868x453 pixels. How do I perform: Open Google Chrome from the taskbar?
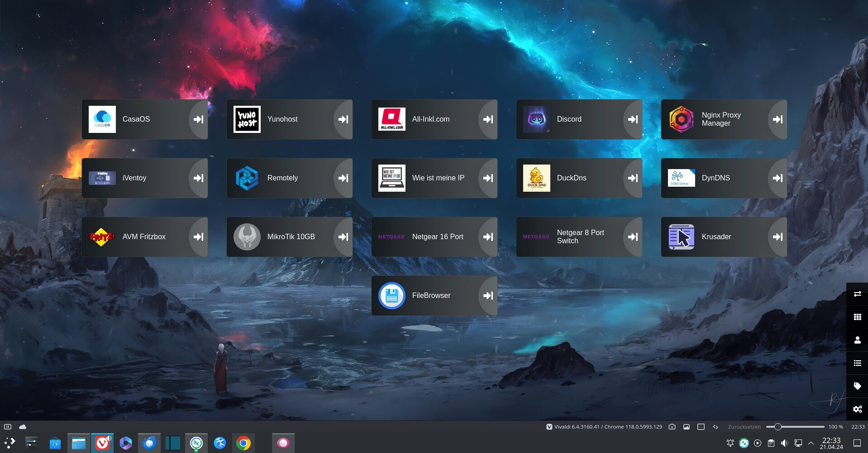click(243, 443)
